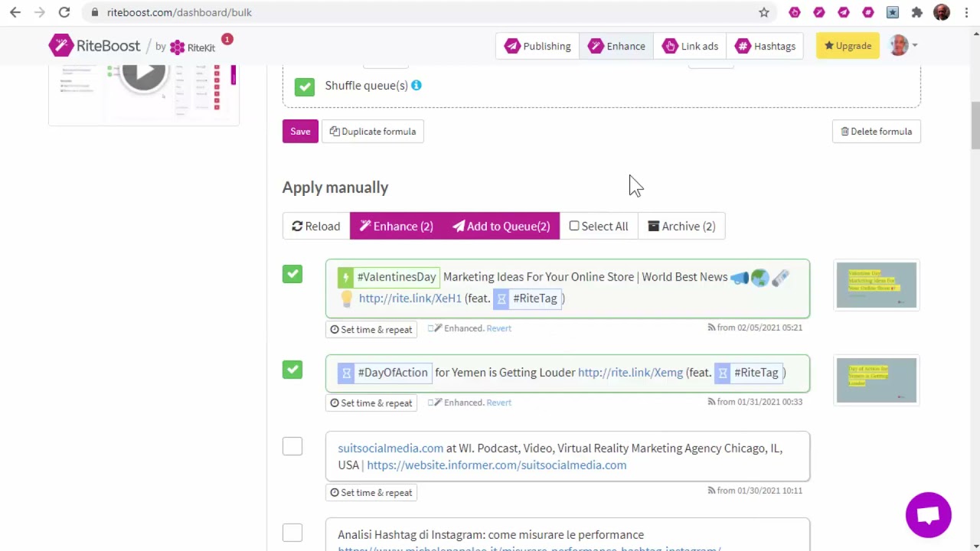This screenshot has height=551, width=980.
Task: Open the Link ads section
Action: (x=691, y=46)
